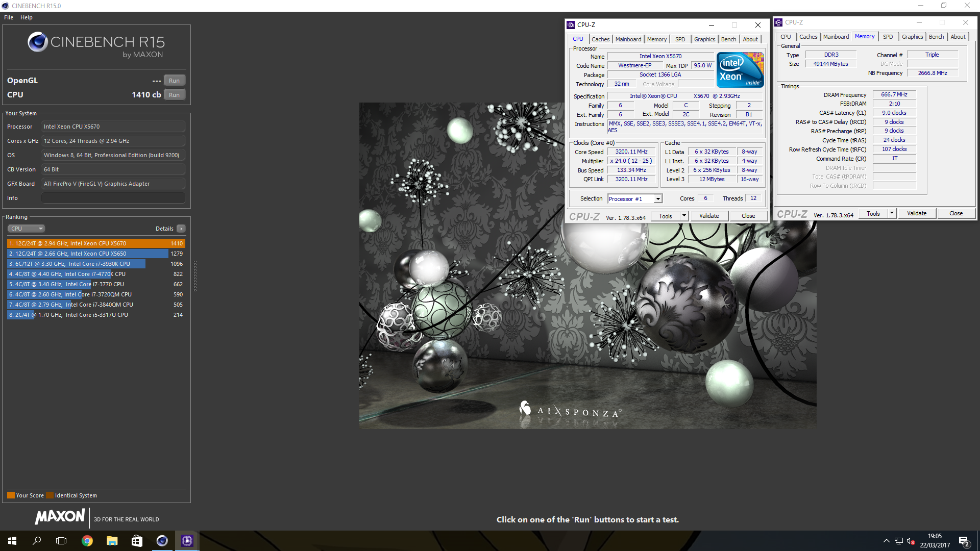Image resolution: width=980 pixels, height=551 pixels.
Task: Click the Your Score orange legend swatch
Action: [11, 495]
